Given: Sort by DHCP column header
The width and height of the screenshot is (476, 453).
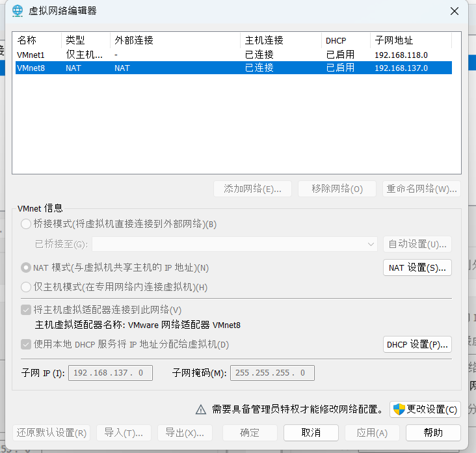Looking at the screenshot, I should click(x=346, y=40).
